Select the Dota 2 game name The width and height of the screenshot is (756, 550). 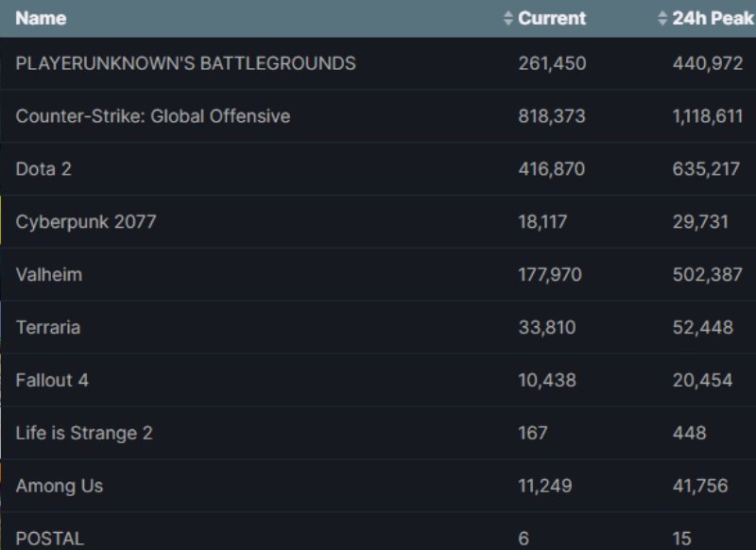pos(43,169)
